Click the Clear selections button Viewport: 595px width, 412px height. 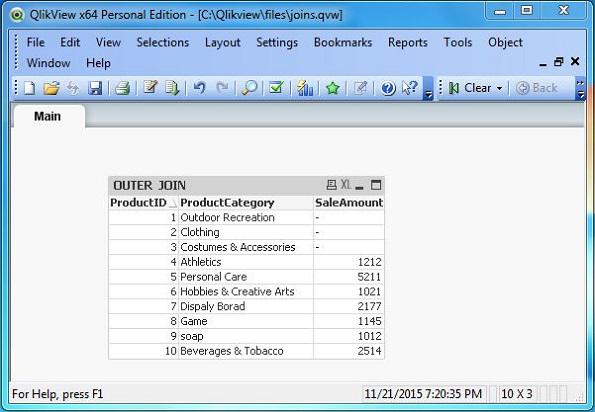tap(472, 88)
